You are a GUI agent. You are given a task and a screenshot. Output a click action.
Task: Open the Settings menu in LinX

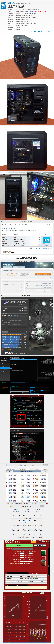(x=11, y=467)
